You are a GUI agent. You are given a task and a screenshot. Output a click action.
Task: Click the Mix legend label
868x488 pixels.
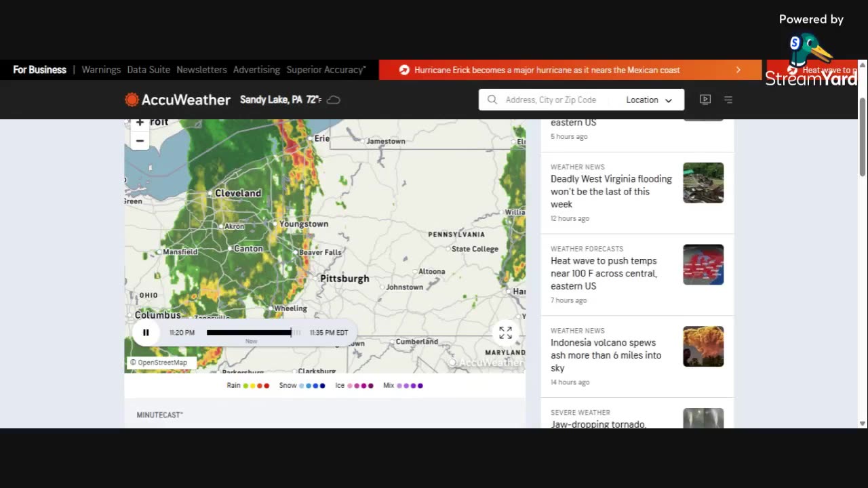coord(389,386)
